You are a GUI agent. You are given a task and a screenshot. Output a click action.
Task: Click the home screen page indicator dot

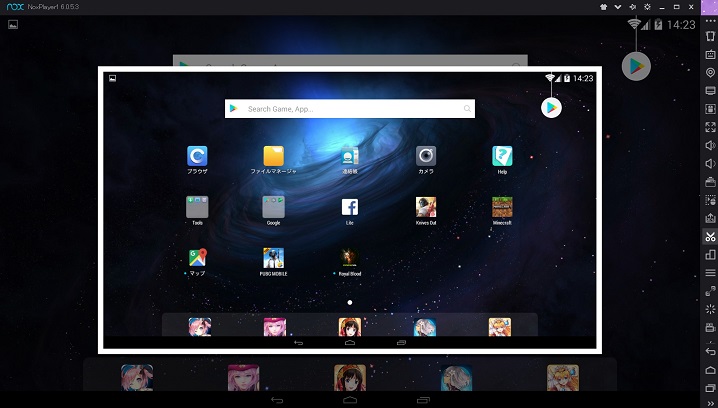[x=349, y=301]
